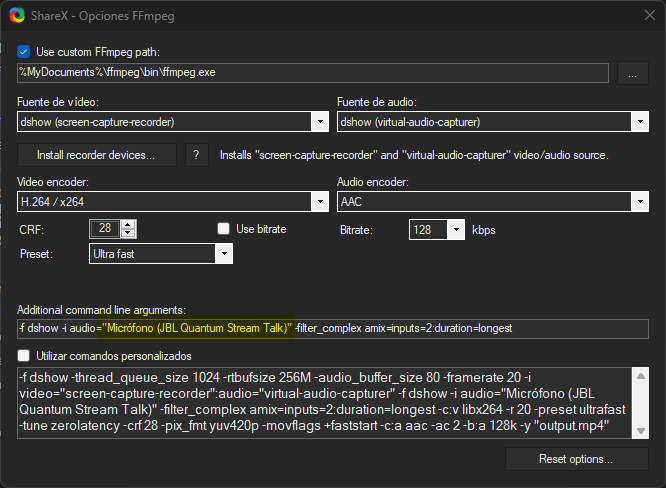Enable the Use bitrate checkbox

pos(223,229)
